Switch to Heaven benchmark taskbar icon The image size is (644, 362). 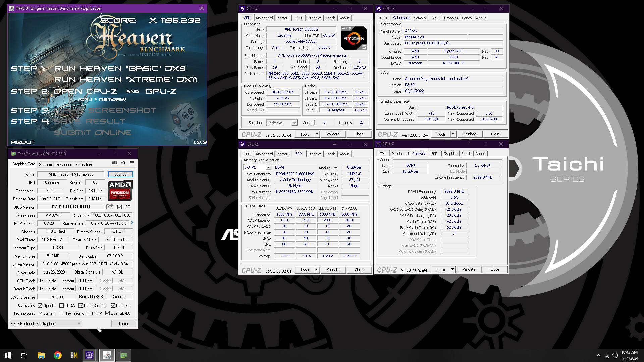click(107, 355)
